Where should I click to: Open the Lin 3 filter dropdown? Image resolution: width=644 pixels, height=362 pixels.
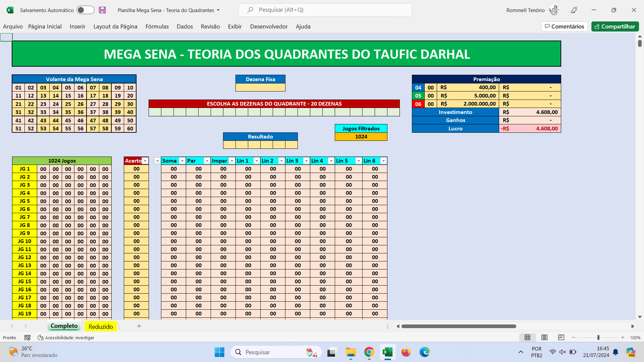[x=306, y=161]
